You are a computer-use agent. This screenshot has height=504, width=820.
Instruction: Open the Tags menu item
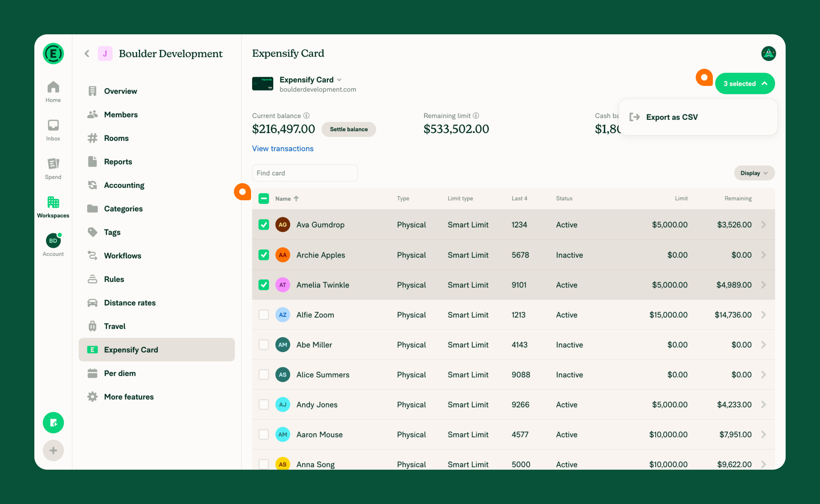click(x=156, y=232)
